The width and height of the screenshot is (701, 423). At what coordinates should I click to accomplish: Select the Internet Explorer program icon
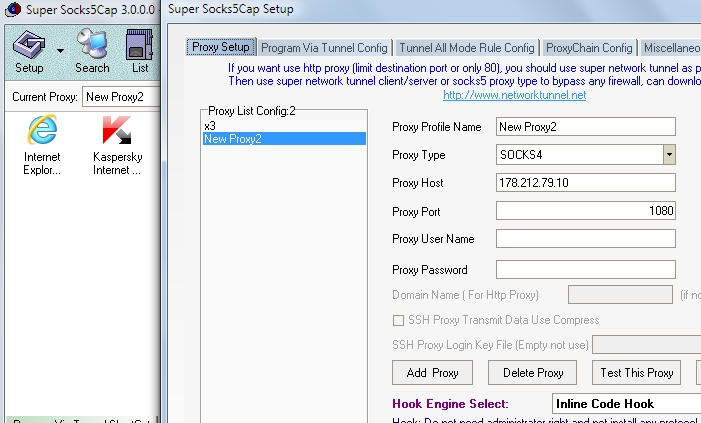tap(42, 145)
